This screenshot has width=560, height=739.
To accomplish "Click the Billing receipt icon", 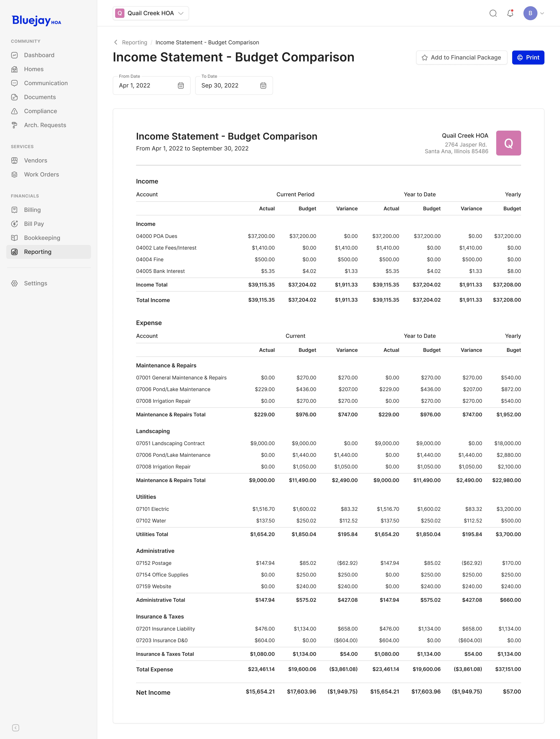I will point(14,210).
